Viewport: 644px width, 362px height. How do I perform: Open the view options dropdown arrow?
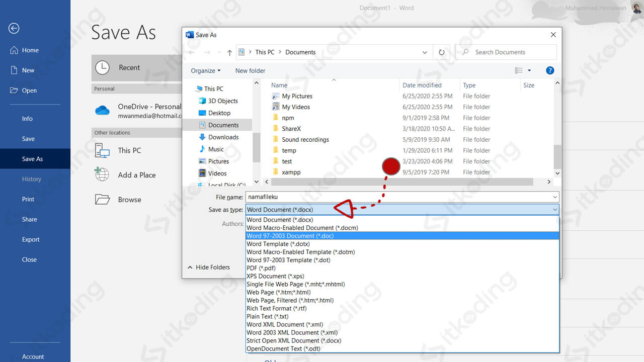point(529,71)
